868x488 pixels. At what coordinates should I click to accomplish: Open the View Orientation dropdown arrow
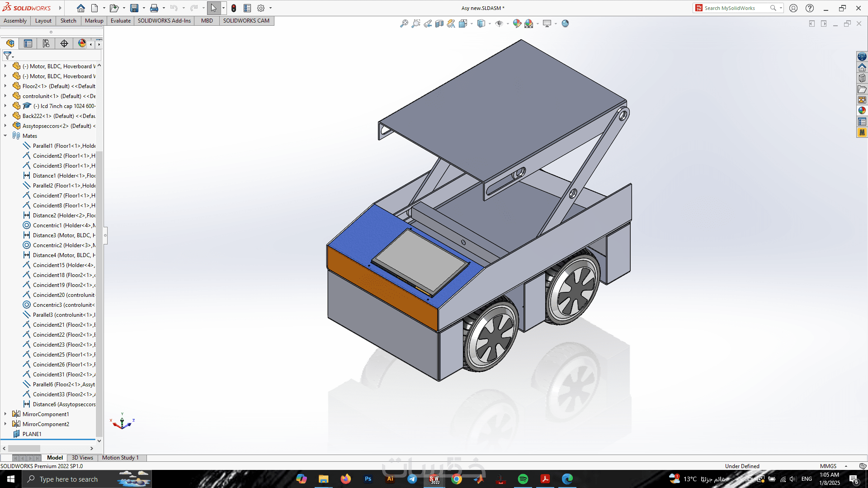coord(472,23)
